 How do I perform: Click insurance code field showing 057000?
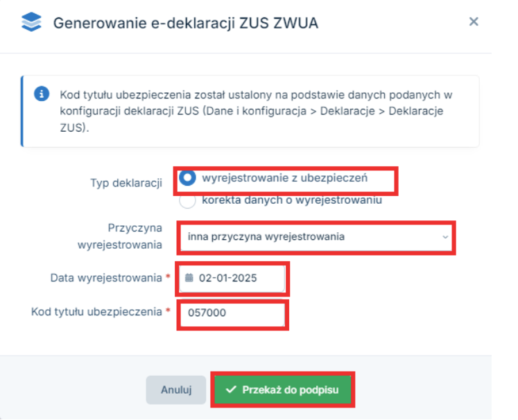point(232,313)
